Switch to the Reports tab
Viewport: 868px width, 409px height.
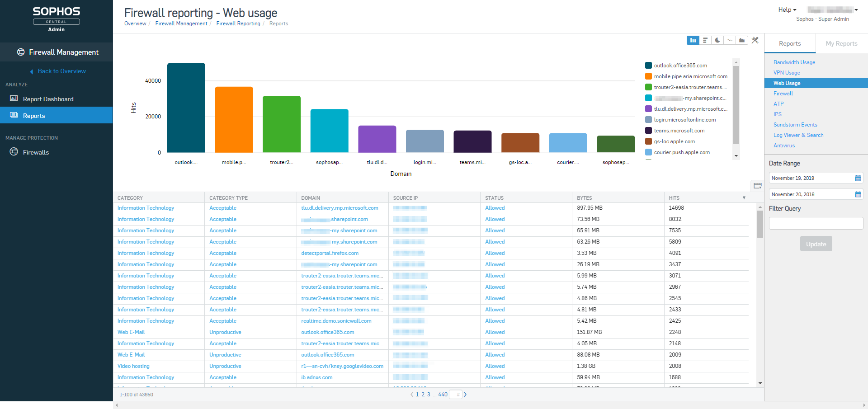pos(790,43)
